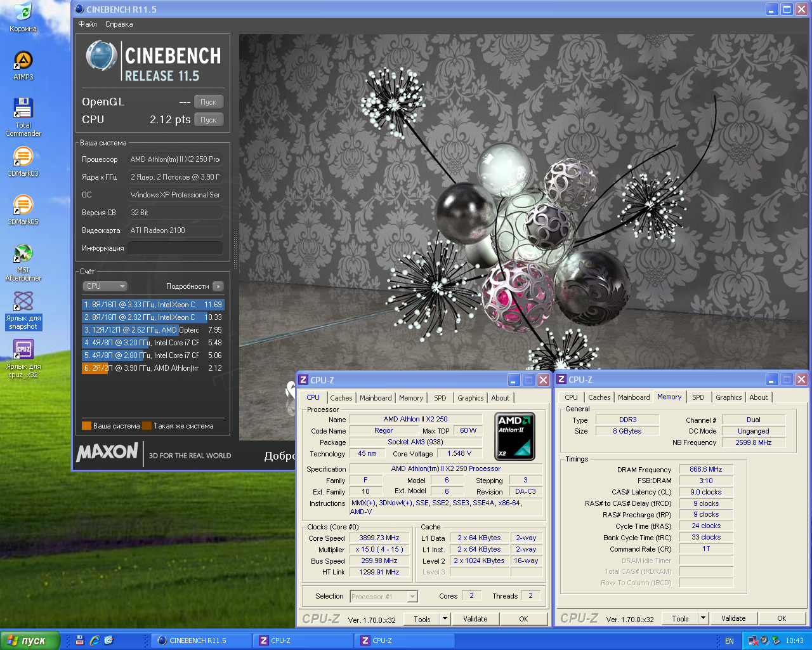Open the пуск Start menu
The height and width of the screenshot is (650, 812).
pos(30,640)
